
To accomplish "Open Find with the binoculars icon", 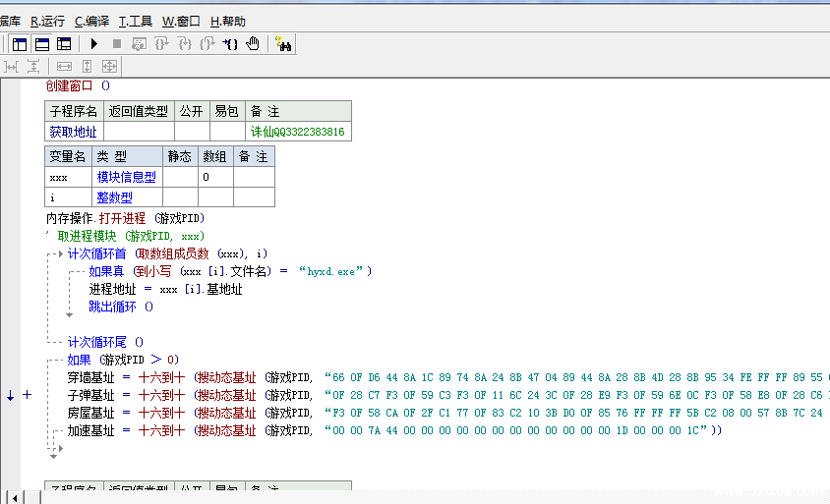I will tap(283, 44).
